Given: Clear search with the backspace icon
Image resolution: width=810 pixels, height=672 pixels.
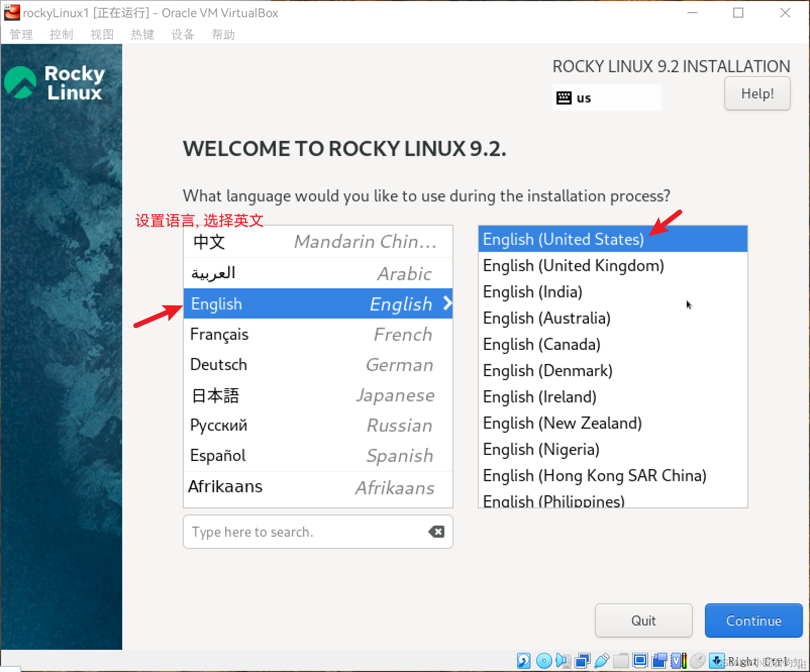Looking at the screenshot, I should point(436,532).
